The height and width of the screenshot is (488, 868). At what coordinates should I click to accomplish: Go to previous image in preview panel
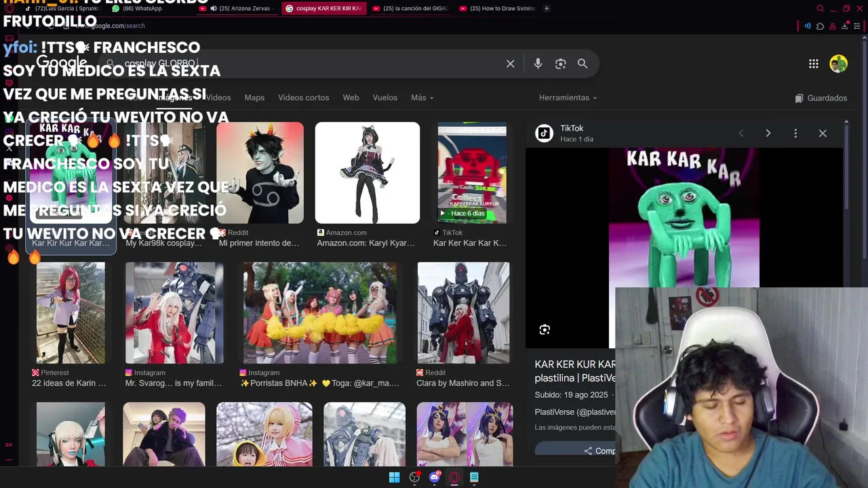(741, 134)
